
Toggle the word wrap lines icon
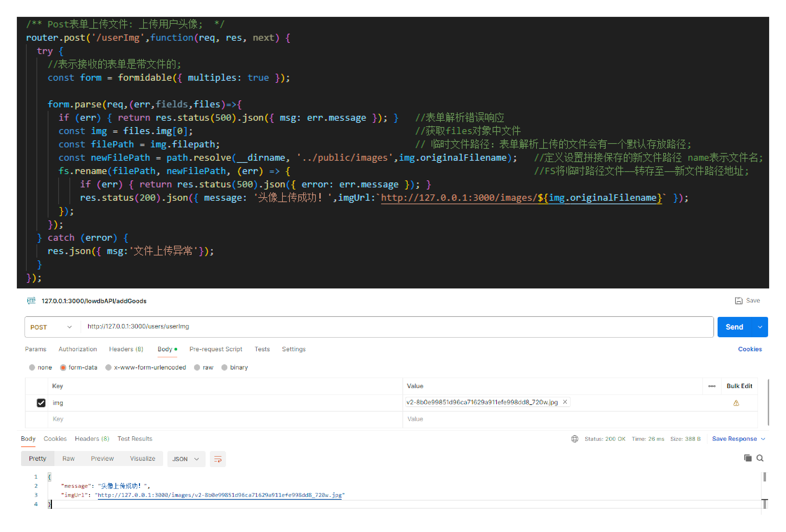(x=218, y=459)
